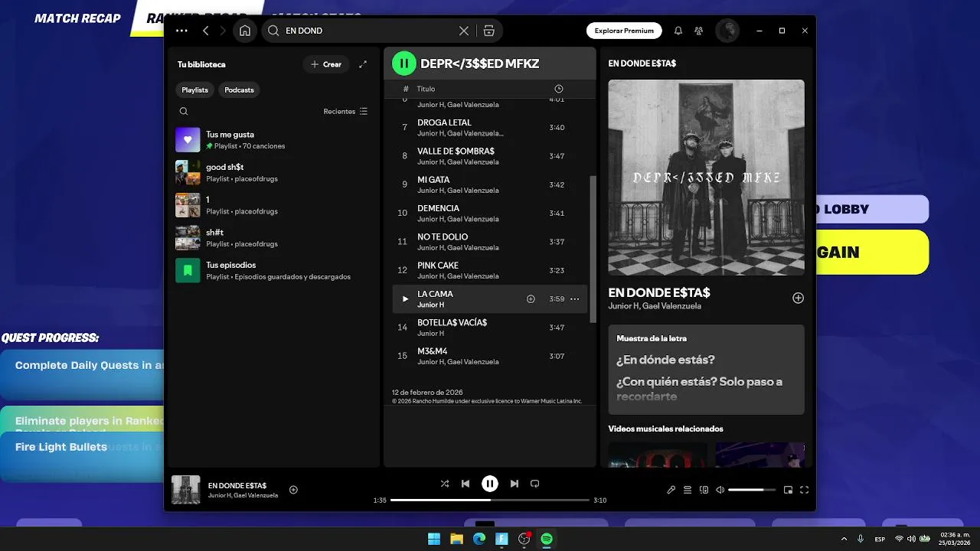The width and height of the screenshot is (980, 551).
Task: Skip to previous track
Action: tap(465, 484)
